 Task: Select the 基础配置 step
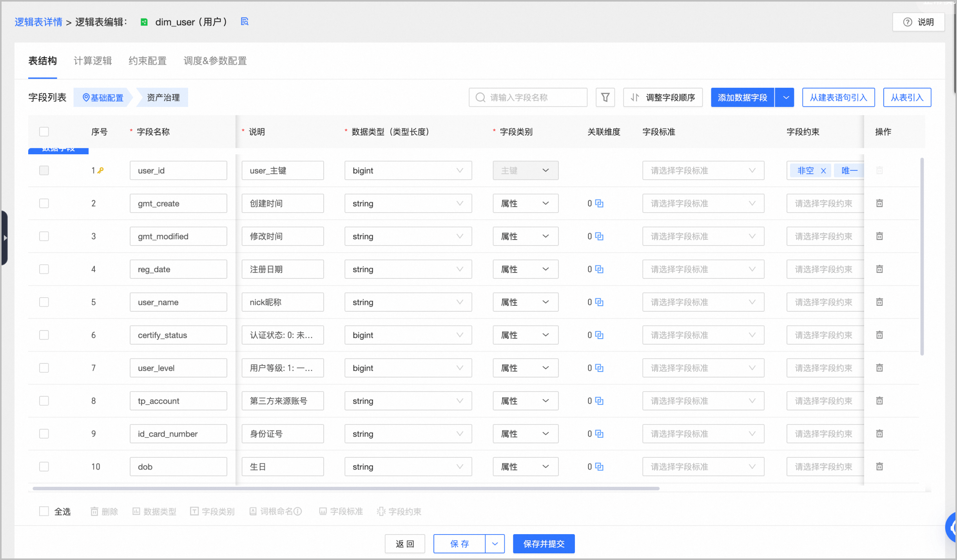[103, 98]
